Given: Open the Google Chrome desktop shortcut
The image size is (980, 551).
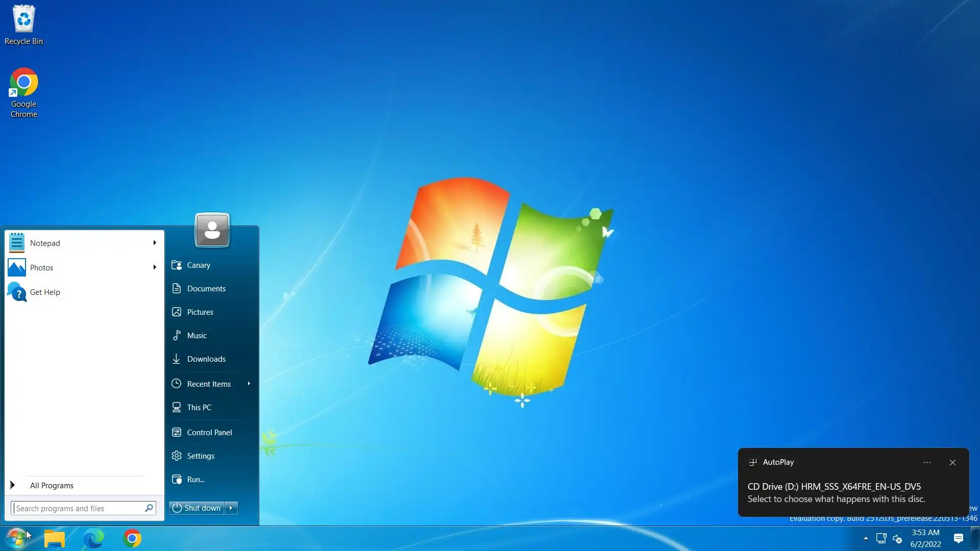Looking at the screenshot, I should tap(23, 92).
